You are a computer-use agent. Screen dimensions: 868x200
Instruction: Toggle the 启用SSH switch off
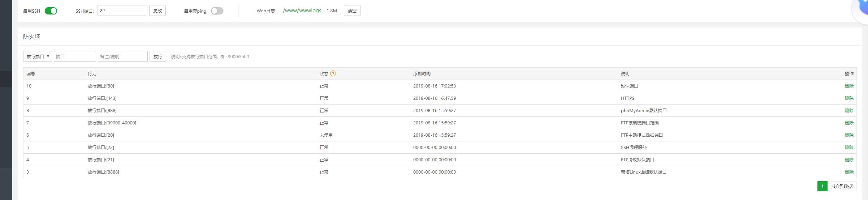pos(51,11)
